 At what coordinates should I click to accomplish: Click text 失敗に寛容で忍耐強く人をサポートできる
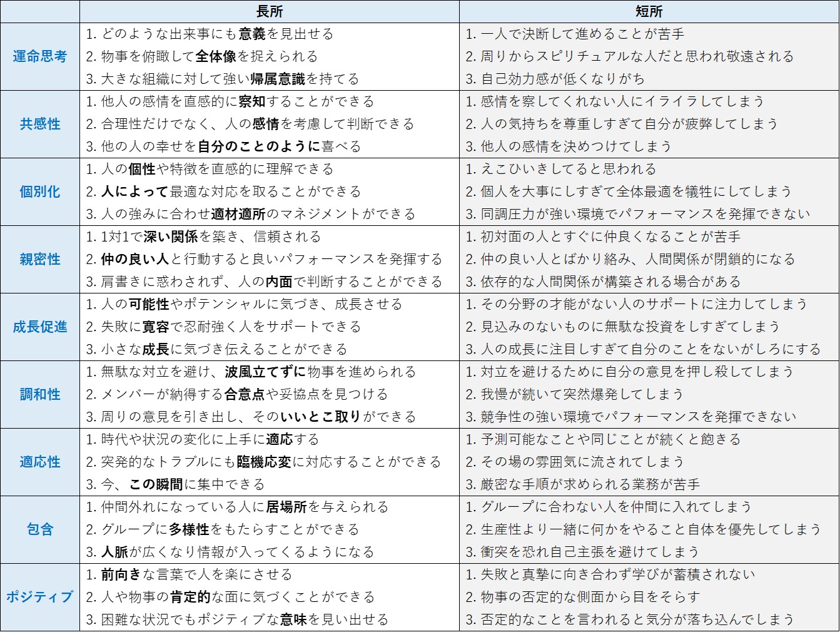231,327
